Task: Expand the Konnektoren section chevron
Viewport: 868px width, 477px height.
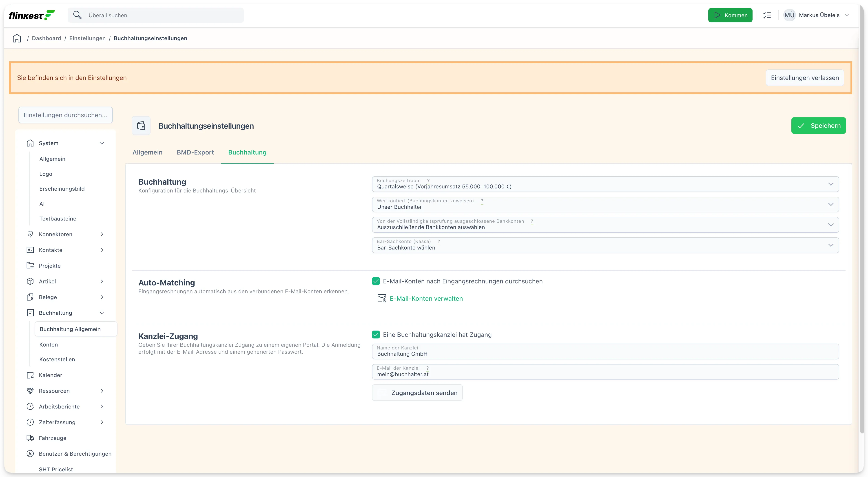Action: click(x=102, y=234)
